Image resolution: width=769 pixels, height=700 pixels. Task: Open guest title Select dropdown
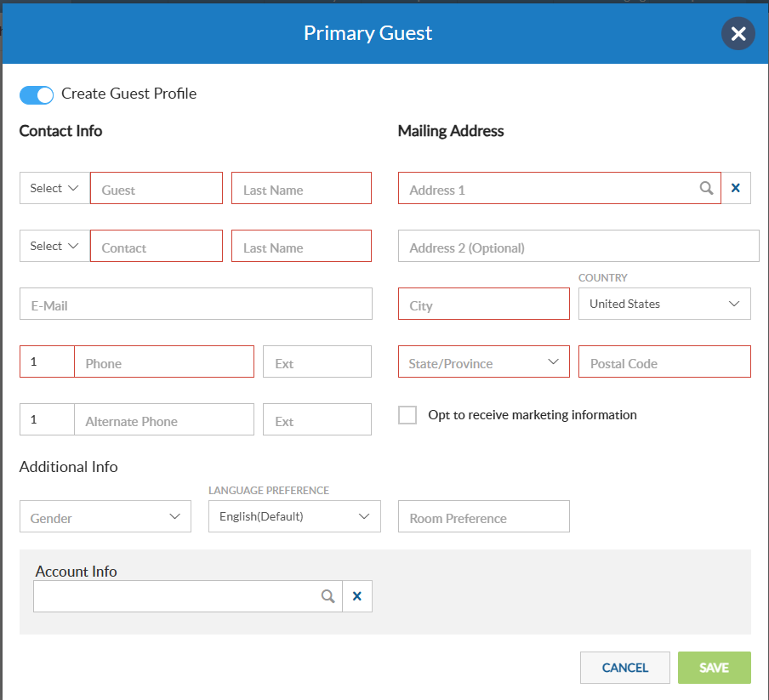54,188
